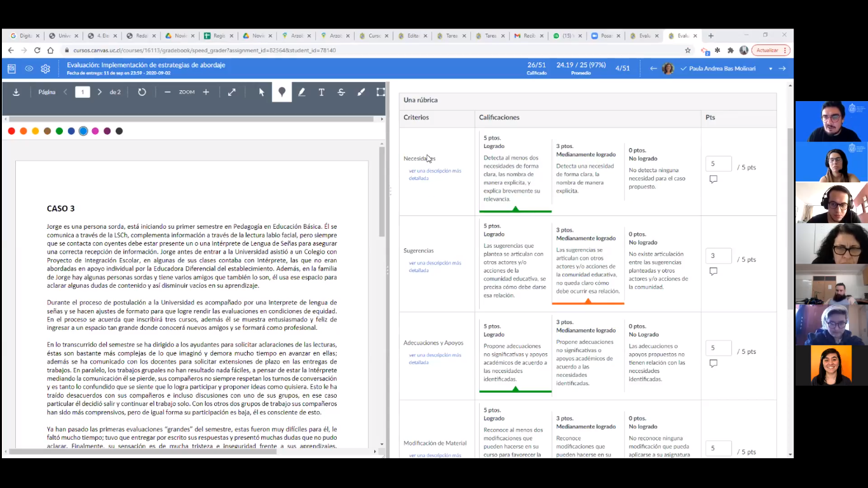Rotate the document
868x488 pixels.
click(x=142, y=92)
